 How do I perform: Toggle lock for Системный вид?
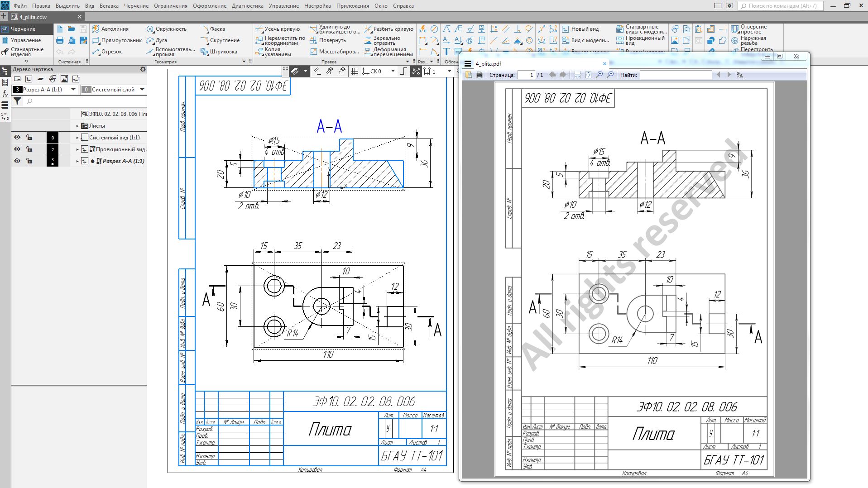coord(29,138)
